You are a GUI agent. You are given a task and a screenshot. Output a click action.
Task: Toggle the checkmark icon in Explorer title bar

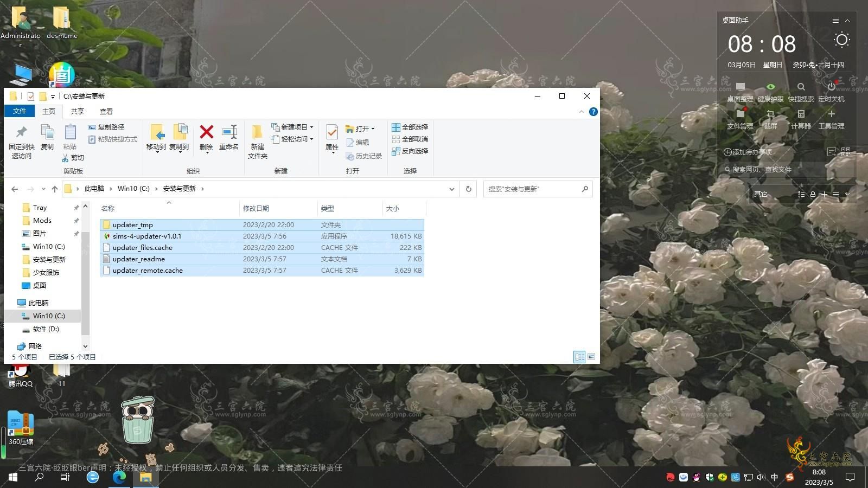[x=31, y=97]
